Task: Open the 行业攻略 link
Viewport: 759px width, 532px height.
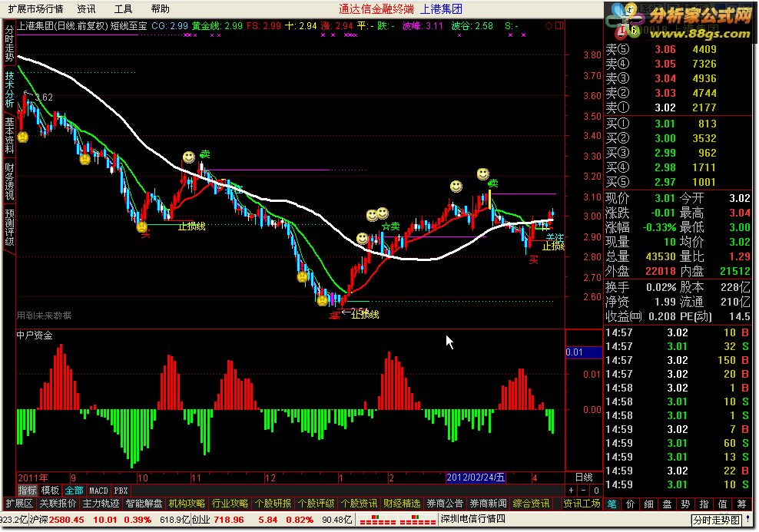Action: coord(230,504)
